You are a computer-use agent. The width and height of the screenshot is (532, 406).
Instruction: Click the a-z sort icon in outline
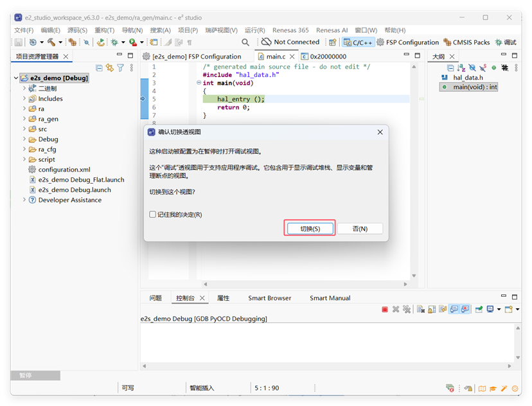click(461, 68)
